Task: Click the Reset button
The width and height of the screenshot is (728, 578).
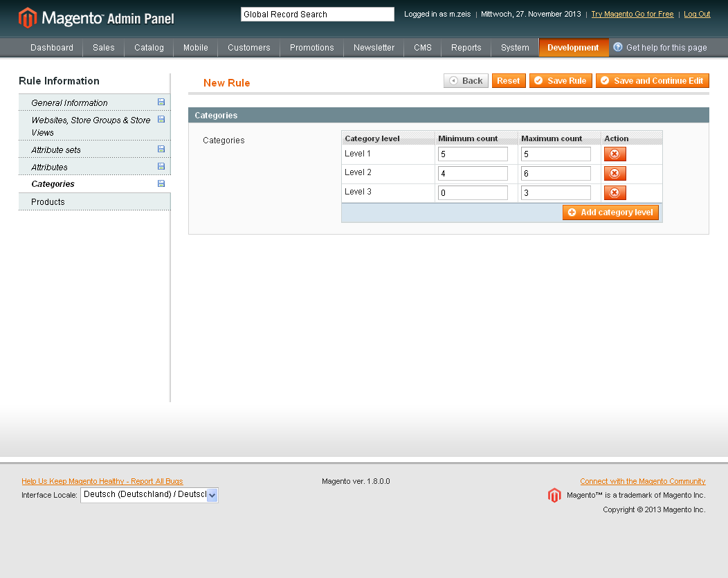Action: point(509,81)
